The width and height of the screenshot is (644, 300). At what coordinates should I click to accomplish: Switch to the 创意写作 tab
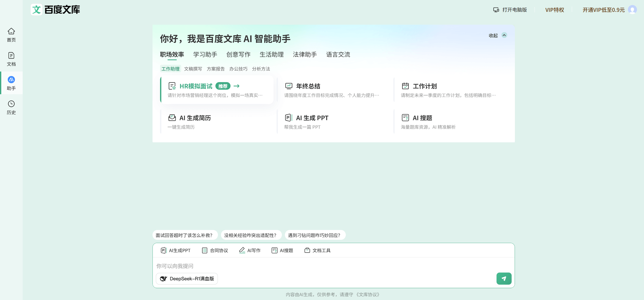coord(238,54)
